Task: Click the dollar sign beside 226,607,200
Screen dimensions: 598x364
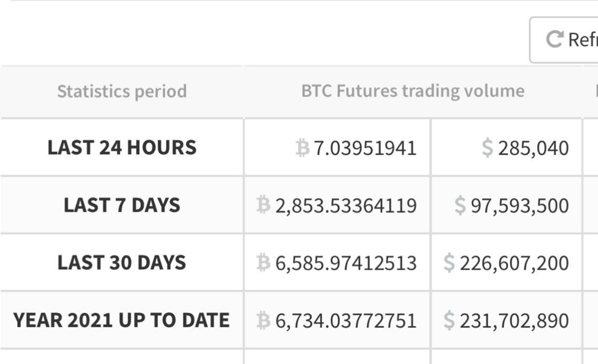Action: click(x=449, y=263)
